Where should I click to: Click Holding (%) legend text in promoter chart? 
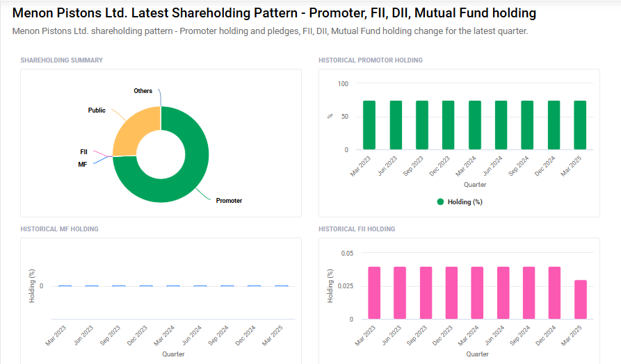(x=465, y=201)
